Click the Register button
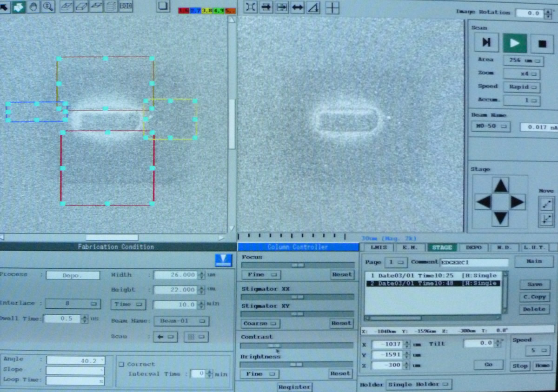 [x=295, y=386]
